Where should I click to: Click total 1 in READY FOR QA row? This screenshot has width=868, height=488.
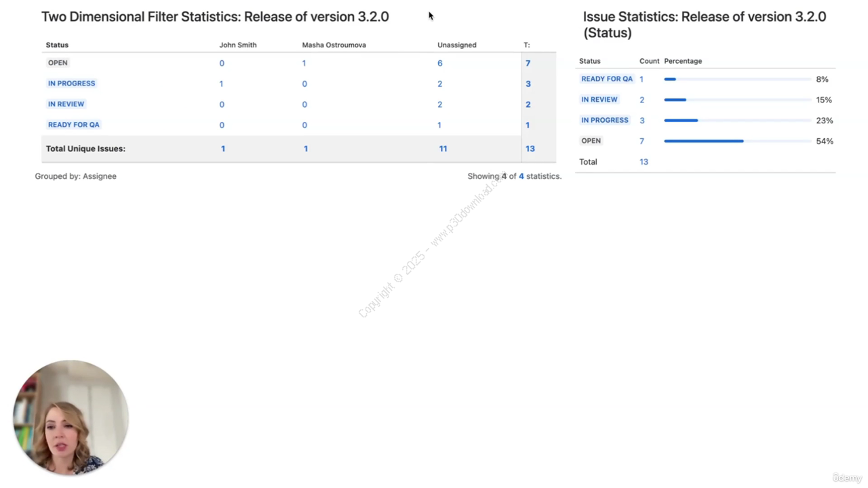[x=528, y=125]
